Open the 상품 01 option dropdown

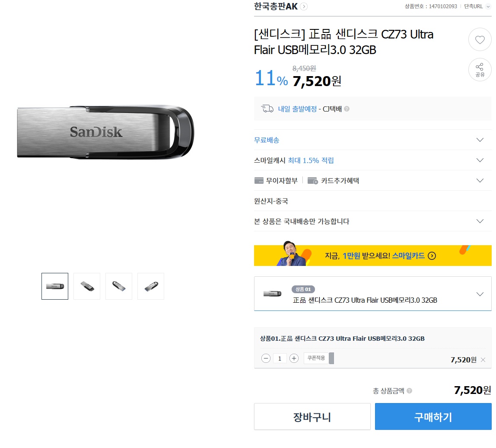(x=480, y=294)
